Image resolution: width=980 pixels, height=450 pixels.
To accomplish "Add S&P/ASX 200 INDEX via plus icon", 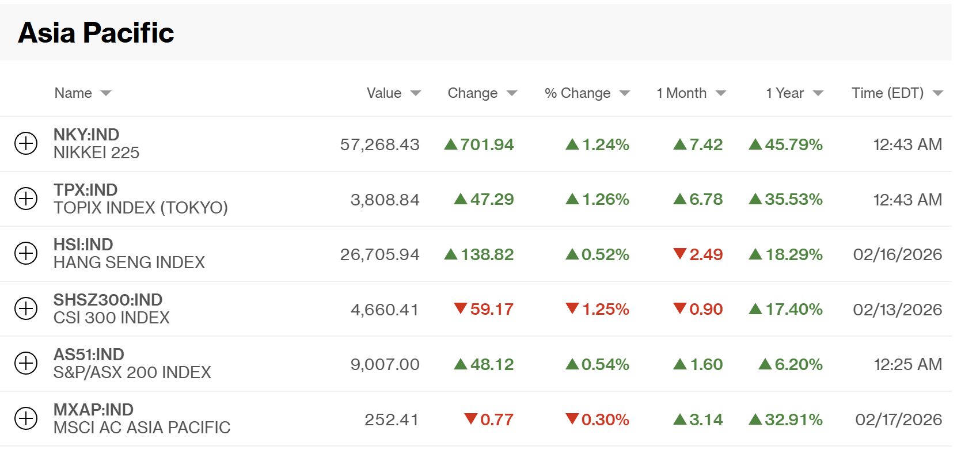I will (26, 364).
